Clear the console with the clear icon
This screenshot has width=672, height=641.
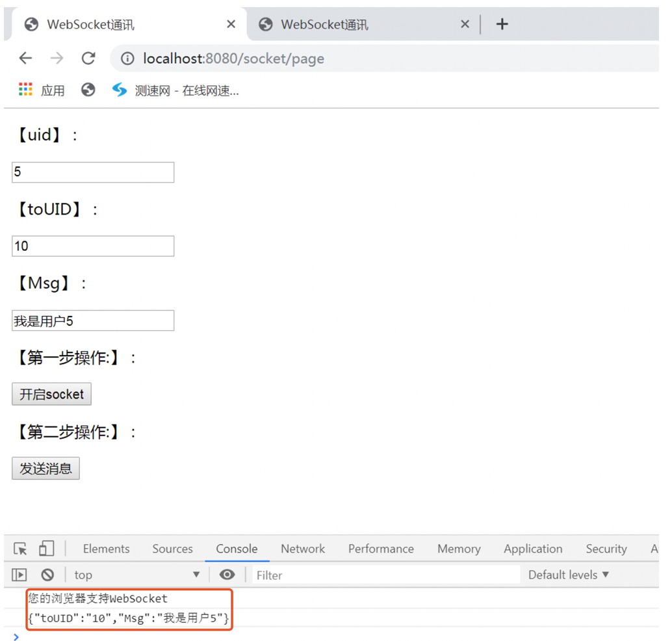click(x=47, y=575)
